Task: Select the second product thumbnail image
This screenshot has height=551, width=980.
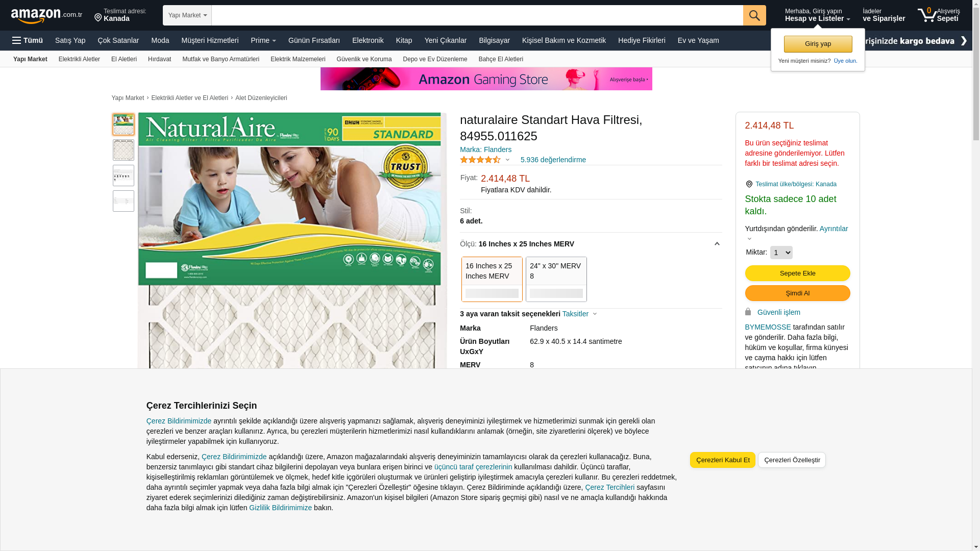Action: click(124, 150)
